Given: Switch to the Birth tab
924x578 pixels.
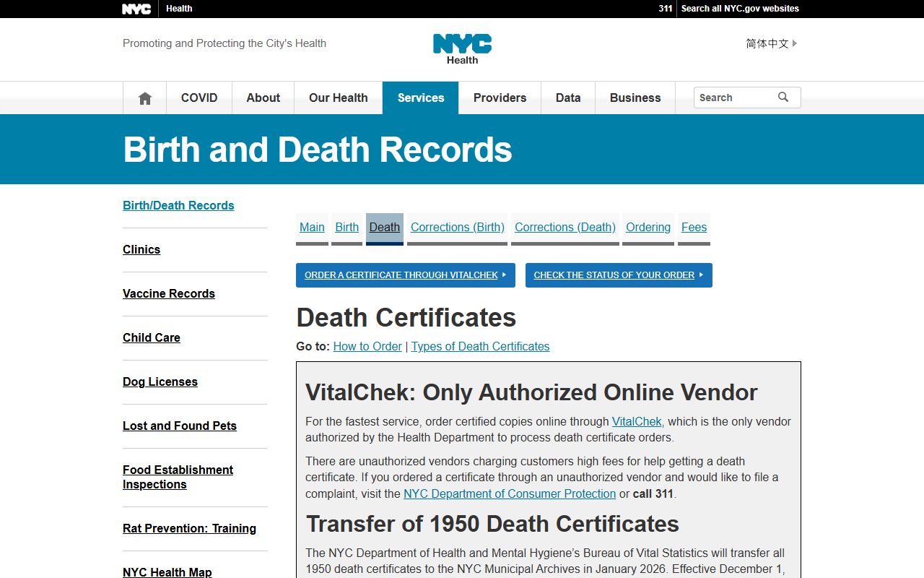Looking at the screenshot, I should [x=346, y=228].
